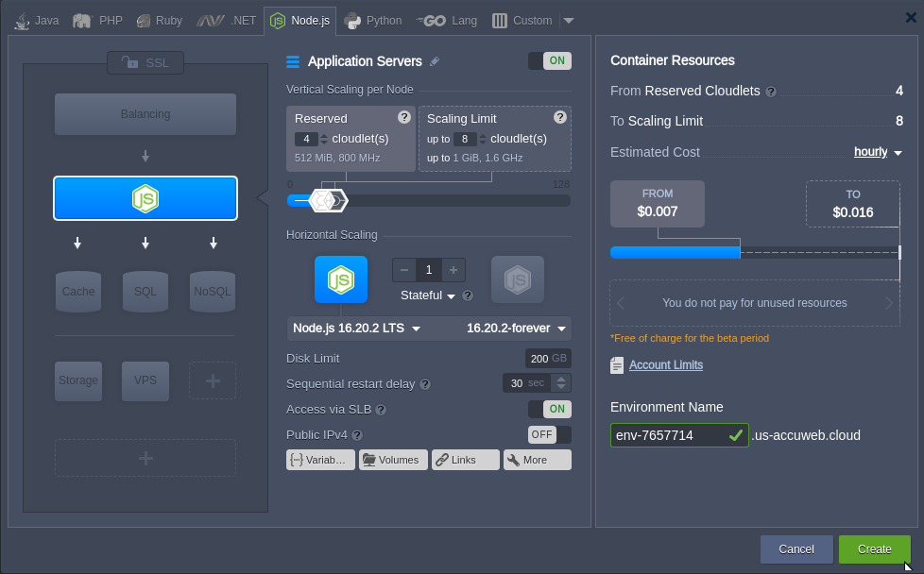Open the hourly cost period dropdown

click(878, 152)
